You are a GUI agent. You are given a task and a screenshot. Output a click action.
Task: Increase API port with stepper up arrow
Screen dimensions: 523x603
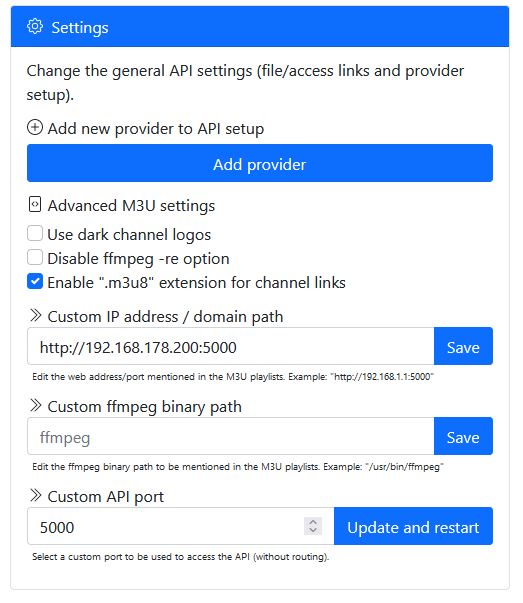coord(313,522)
